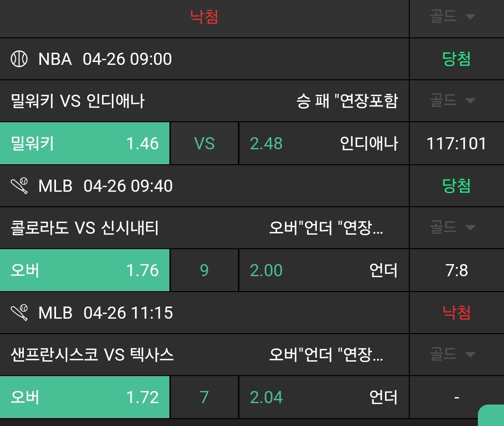Viewport: 504px width, 426px height.
Task: Click the basketball icon beside NBA
Action: pos(19,59)
